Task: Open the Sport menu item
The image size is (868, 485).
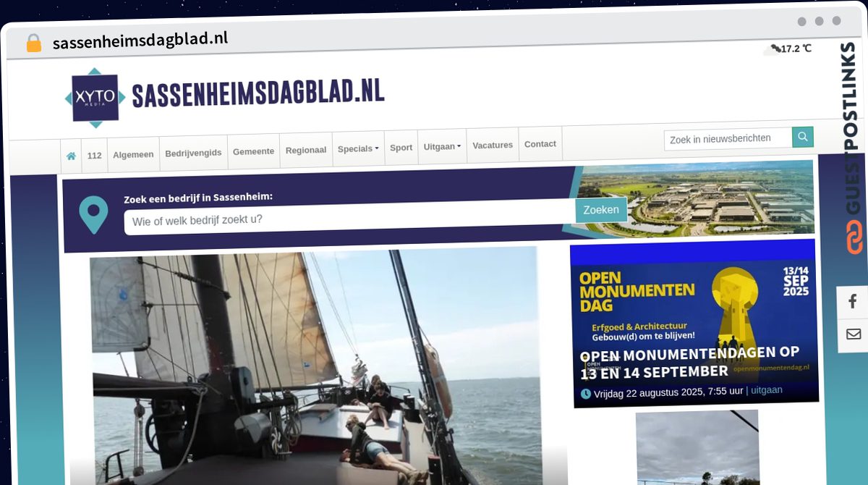Action: [x=401, y=148]
